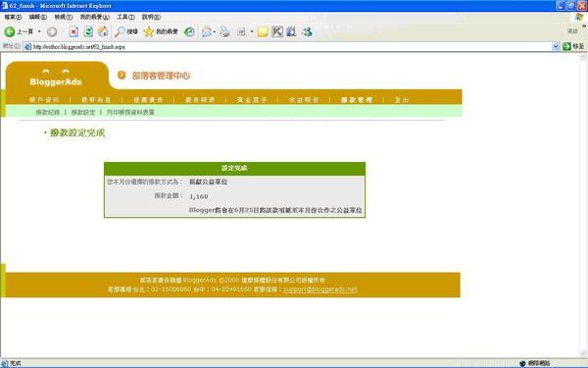
Task: Click the Research book toolbar icon
Action: (x=291, y=32)
